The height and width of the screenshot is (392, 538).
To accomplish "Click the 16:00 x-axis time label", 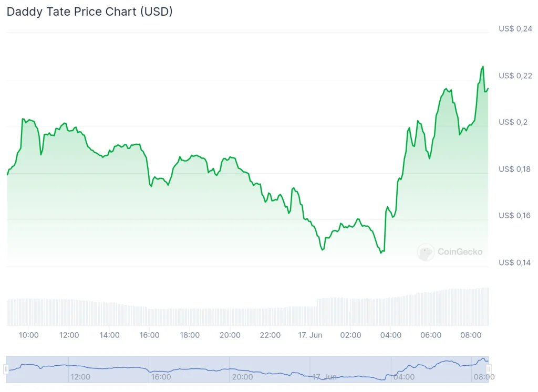I will click(x=149, y=335).
